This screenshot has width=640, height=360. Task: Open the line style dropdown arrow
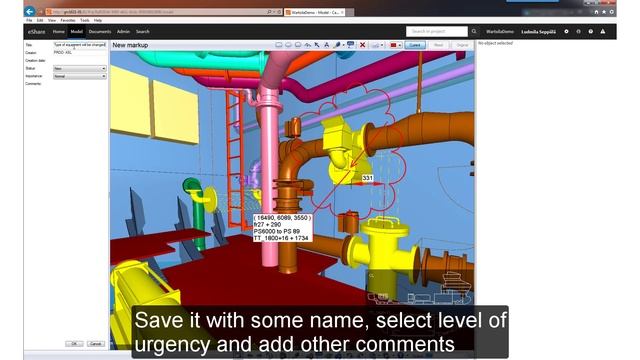point(382,45)
